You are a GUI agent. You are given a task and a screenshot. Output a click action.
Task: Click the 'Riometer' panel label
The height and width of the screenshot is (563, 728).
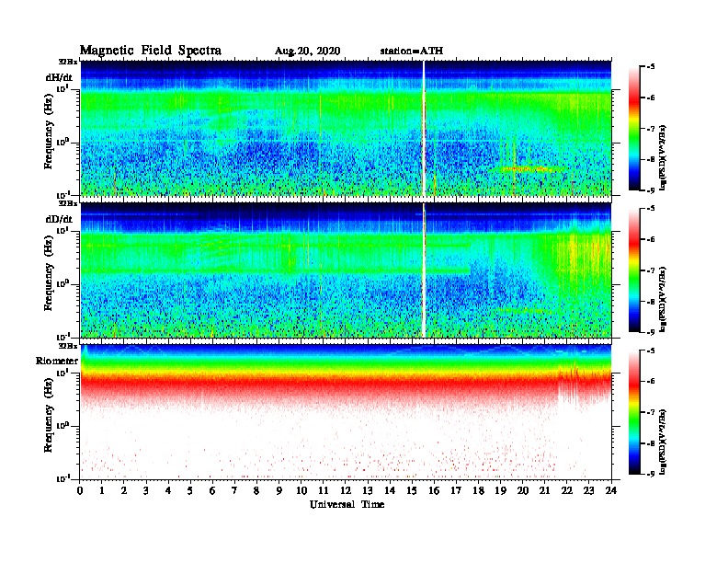coord(57,361)
